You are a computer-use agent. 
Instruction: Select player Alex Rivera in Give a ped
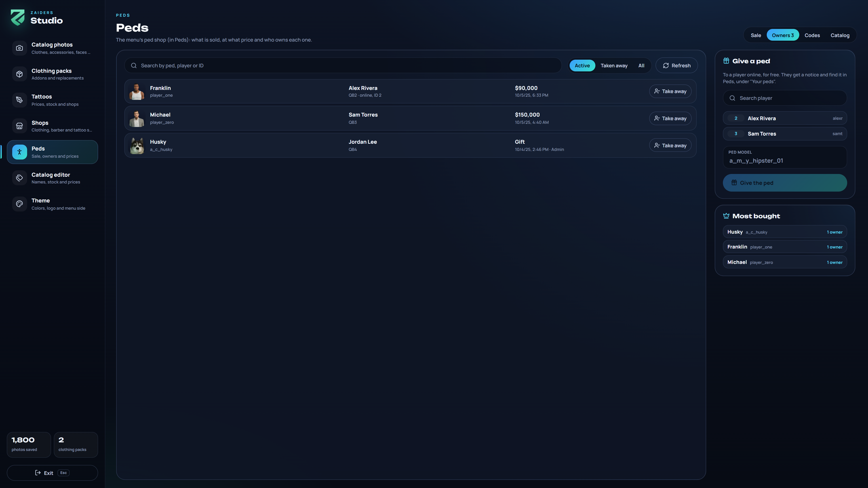[x=785, y=118]
